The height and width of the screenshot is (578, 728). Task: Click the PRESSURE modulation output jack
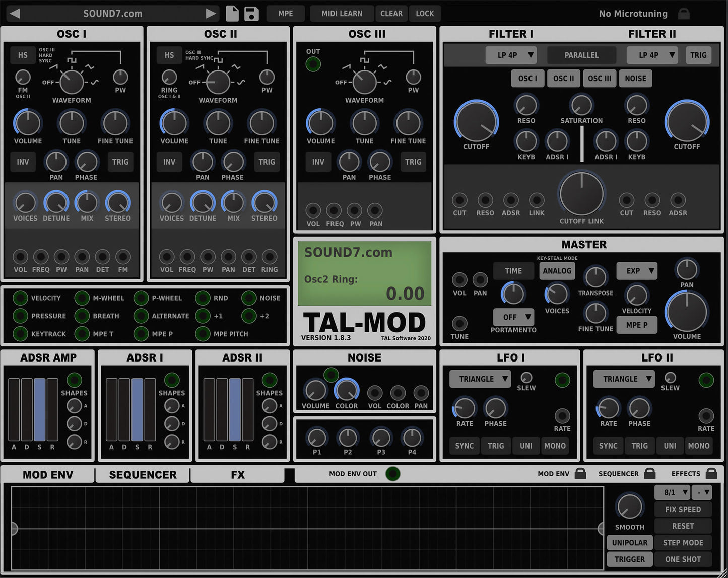[x=20, y=316]
